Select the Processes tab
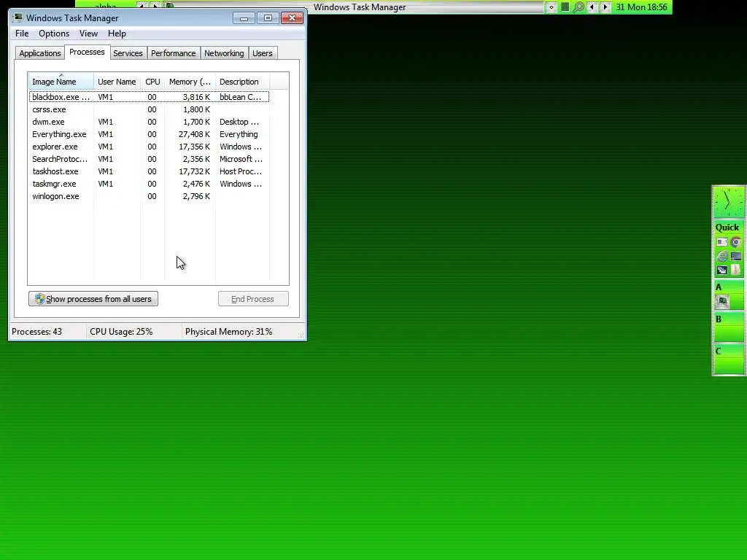Image resolution: width=747 pixels, height=560 pixels. pos(87,52)
